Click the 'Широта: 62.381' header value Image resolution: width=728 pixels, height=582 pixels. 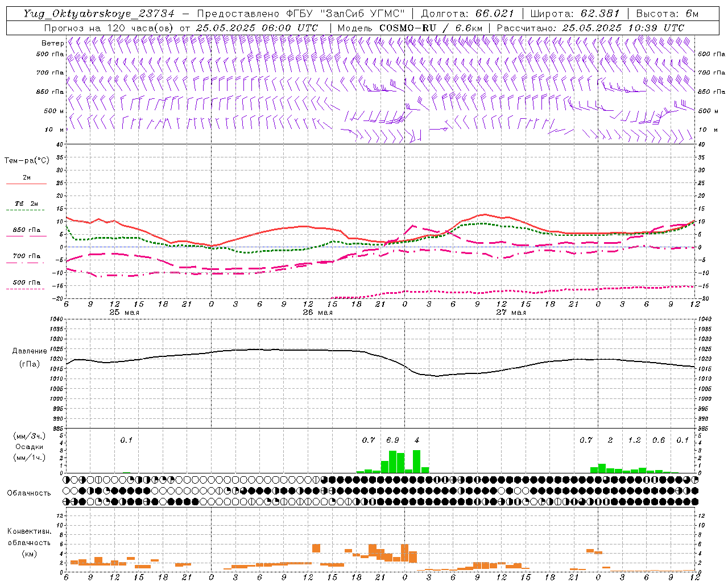[574, 14]
